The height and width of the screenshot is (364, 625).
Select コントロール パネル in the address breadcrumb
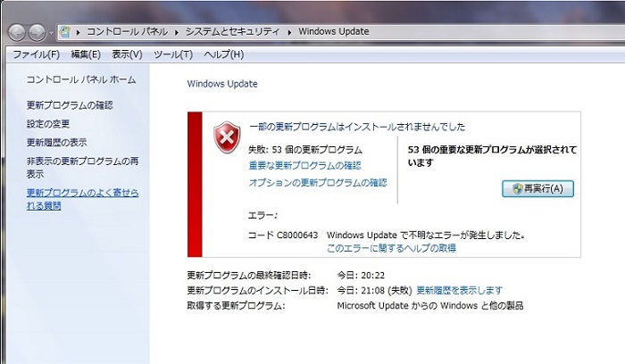127,31
